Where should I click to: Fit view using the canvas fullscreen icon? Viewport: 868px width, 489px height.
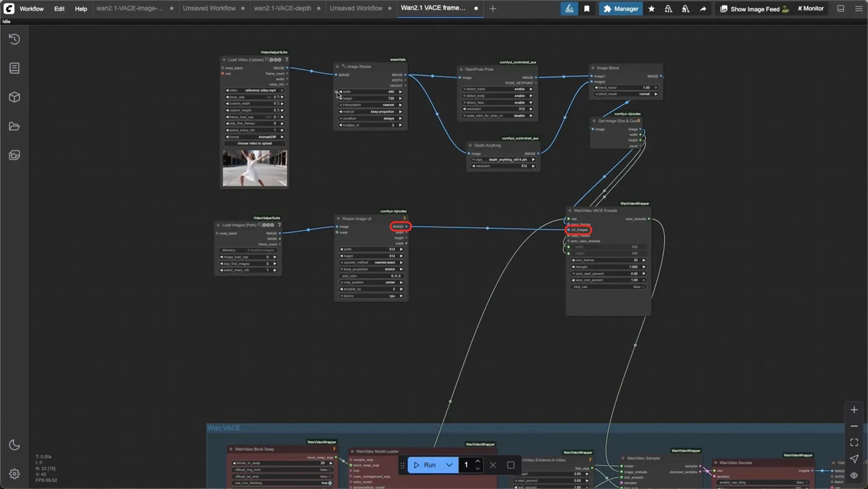pyautogui.click(x=854, y=442)
